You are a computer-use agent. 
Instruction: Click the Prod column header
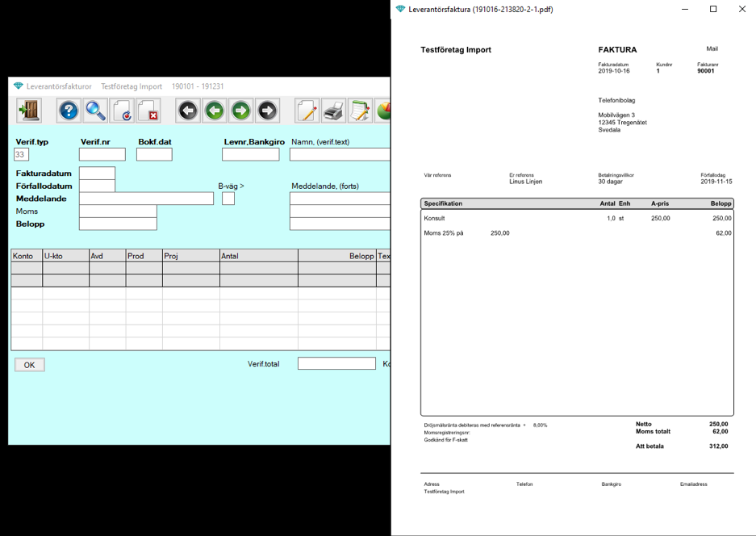144,256
